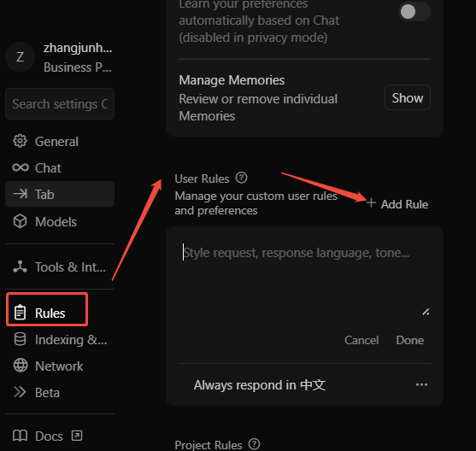Show Manage Memories list

[x=408, y=97]
